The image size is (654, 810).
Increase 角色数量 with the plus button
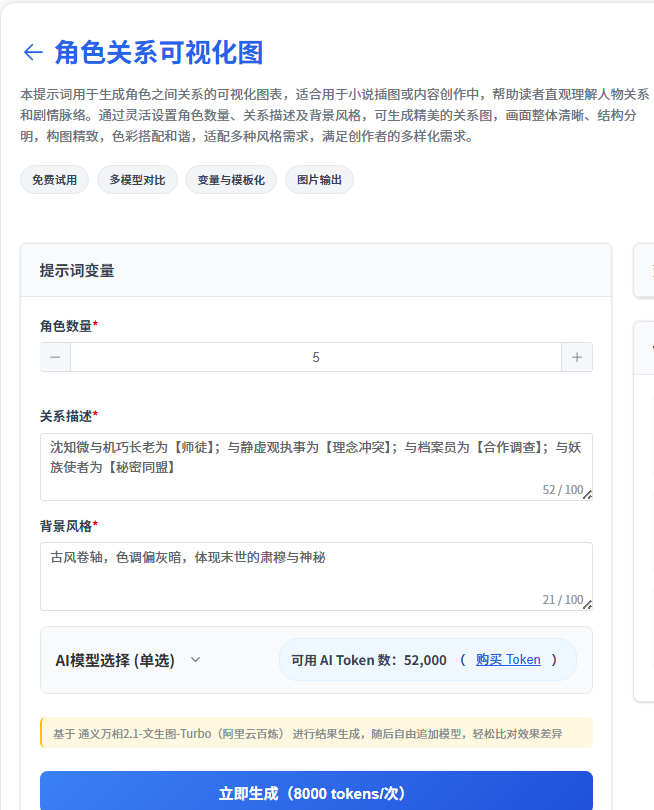[x=577, y=358]
